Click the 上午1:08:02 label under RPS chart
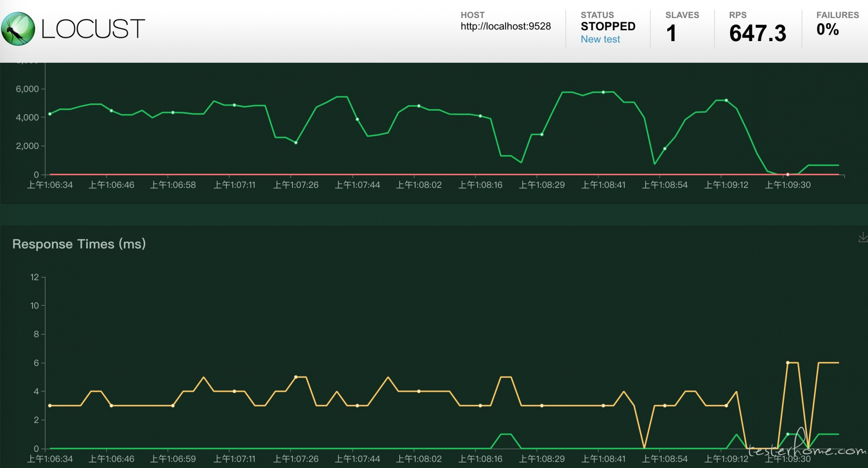 click(x=419, y=185)
